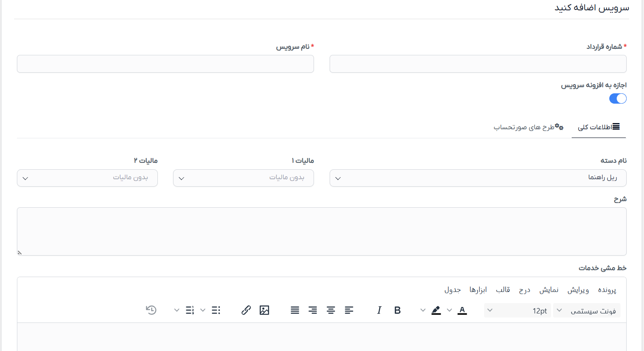The height and width of the screenshot is (351, 644).
Task: Click the resize handle of شرح textarea
Action: pos(19,252)
